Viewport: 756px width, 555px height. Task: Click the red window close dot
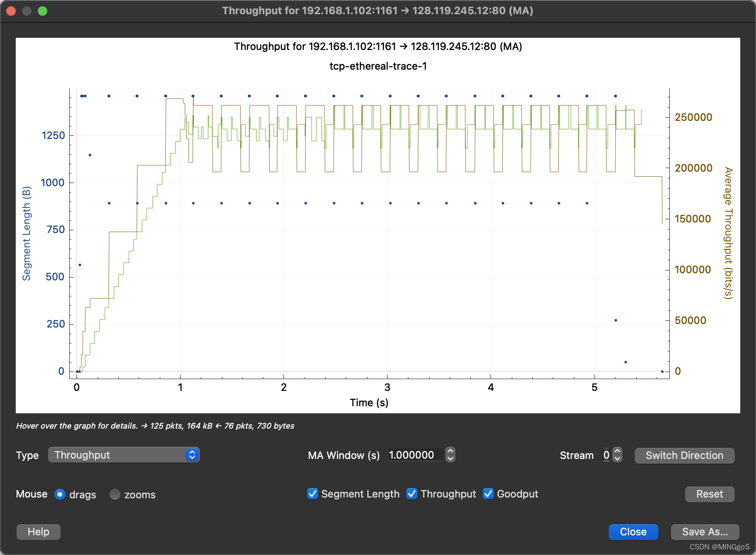[x=11, y=11]
